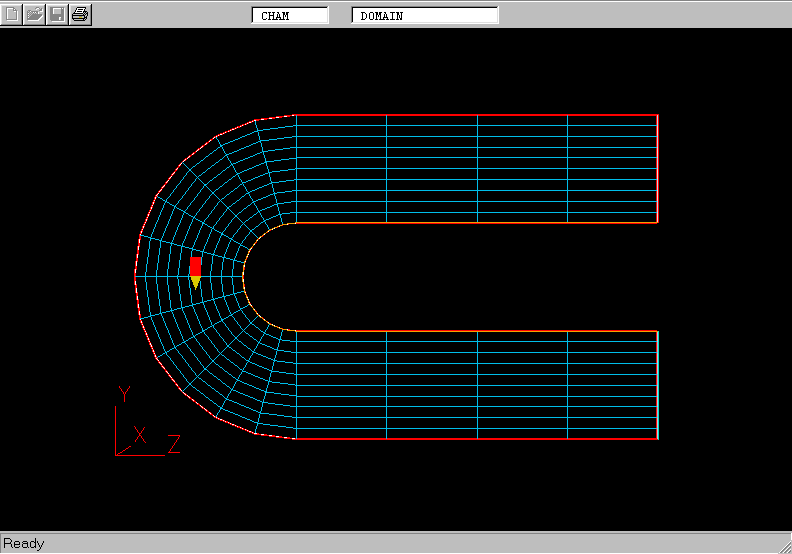Click the cyan right edge of the lower channel
Viewport: 792px width, 554px height.
(x=658, y=385)
